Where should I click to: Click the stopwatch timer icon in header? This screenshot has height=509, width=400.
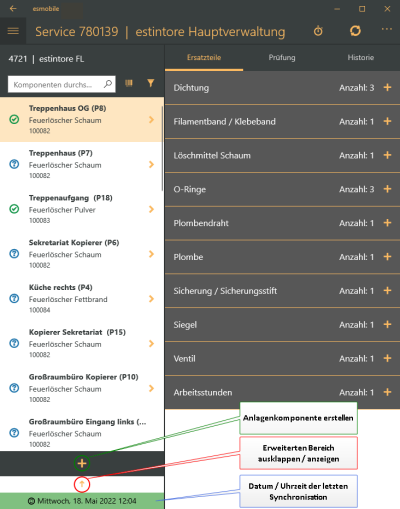pyautogui.click(x=318, y=31)
